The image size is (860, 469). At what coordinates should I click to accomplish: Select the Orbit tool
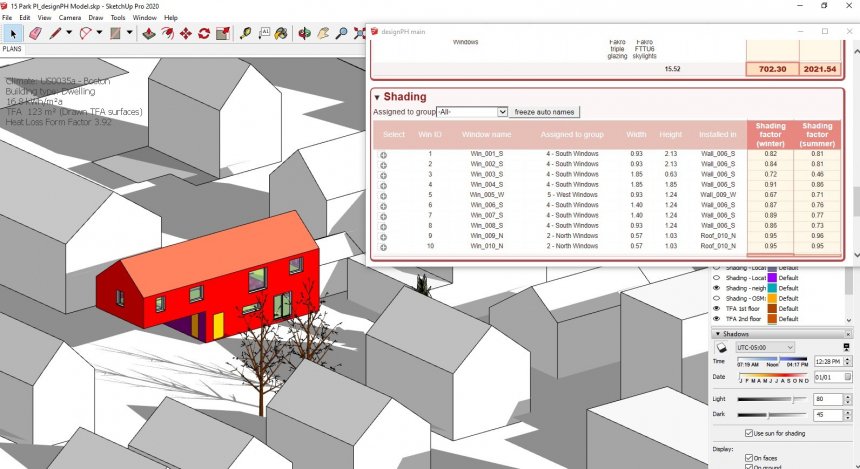click(x=304, y=34)
